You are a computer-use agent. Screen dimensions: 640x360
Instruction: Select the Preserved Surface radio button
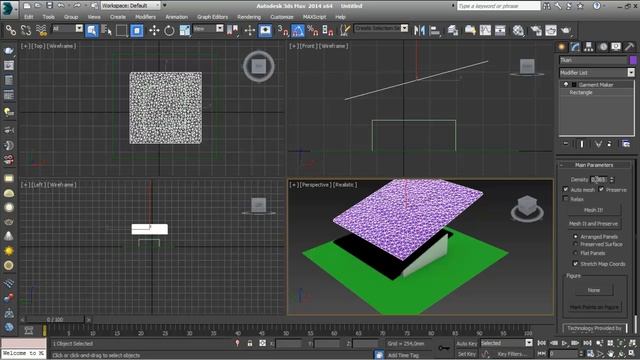tap(576, 244)
